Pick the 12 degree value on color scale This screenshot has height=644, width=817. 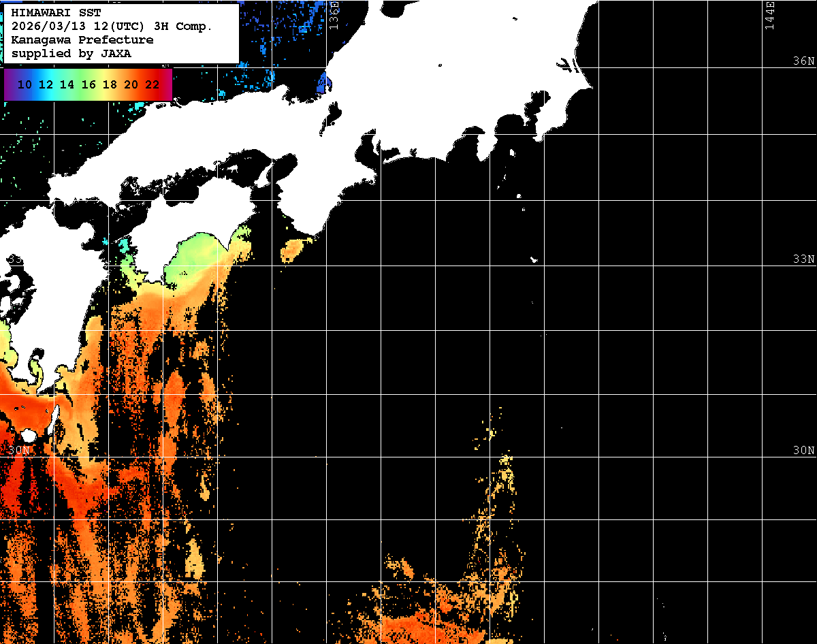46,85
